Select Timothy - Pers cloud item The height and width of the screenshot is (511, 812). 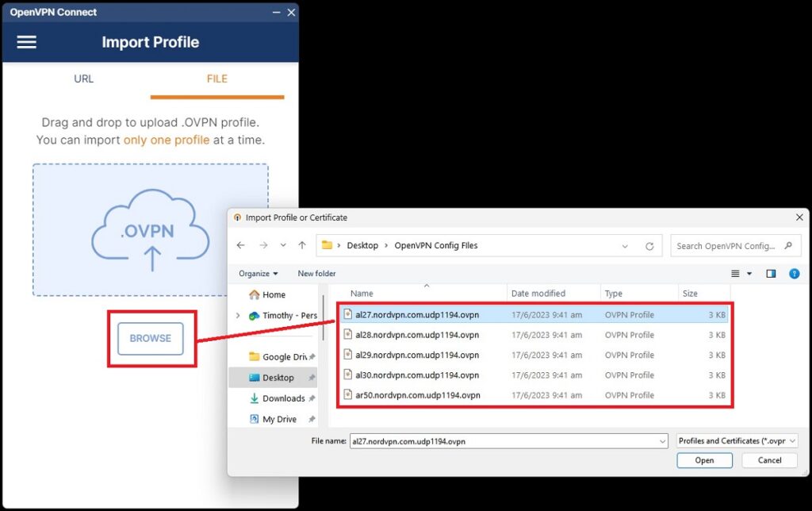283,316
